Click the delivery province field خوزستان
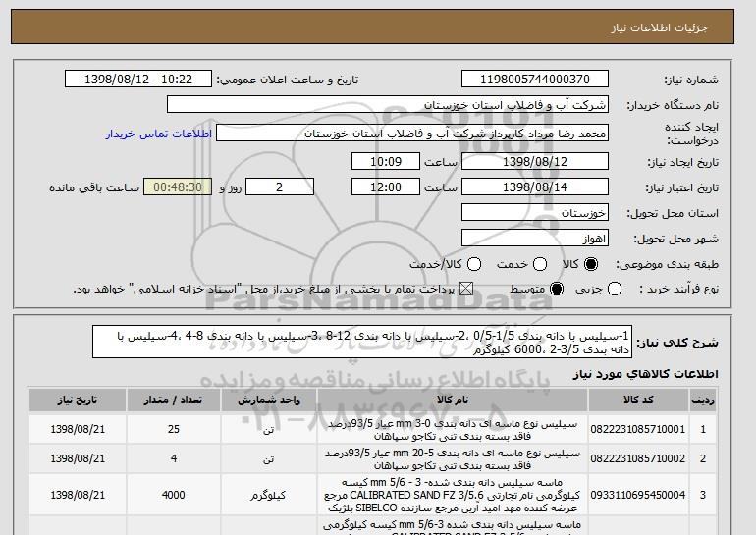756x535 pixels. tap(535, 213)
